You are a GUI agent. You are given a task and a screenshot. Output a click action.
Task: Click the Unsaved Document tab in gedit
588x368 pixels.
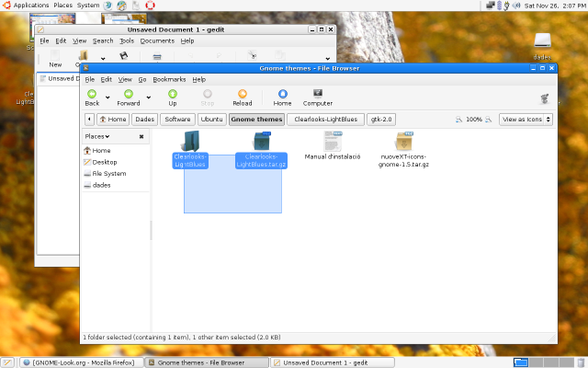pyautogui.click(x=60, y=78)
